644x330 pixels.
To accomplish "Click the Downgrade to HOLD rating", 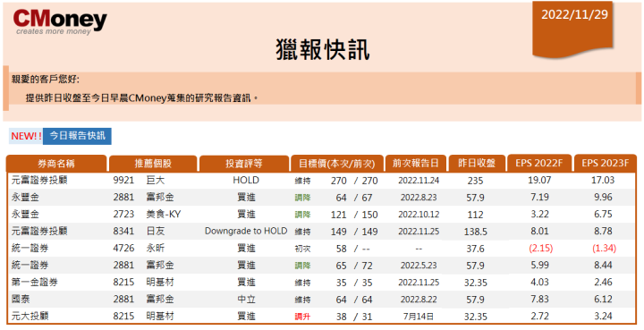I will coord(246,231).
